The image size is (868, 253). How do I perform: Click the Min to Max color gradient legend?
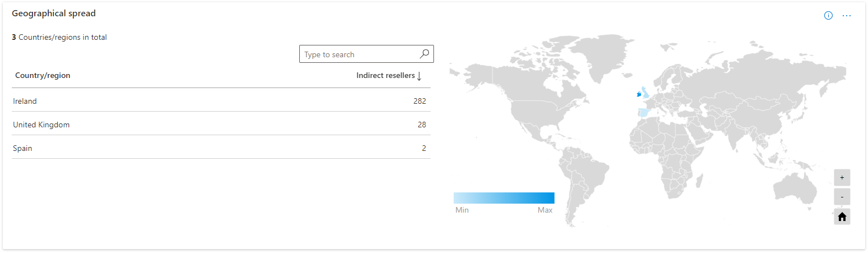(504, 197)
